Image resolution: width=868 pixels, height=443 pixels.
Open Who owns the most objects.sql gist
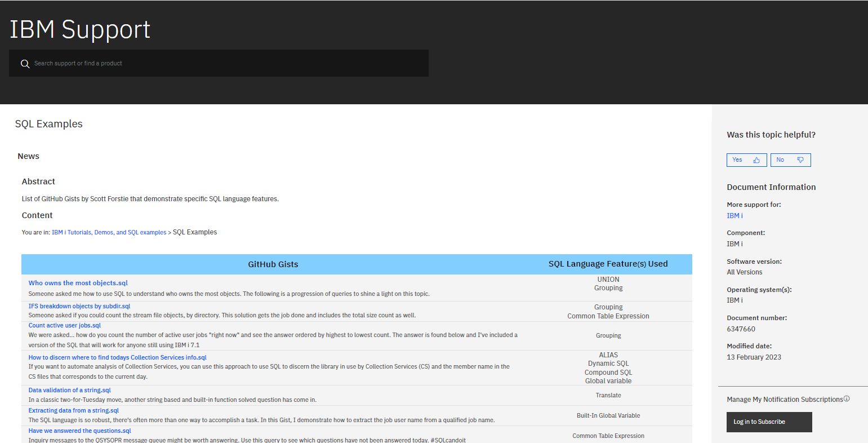[x=78, y=283]
